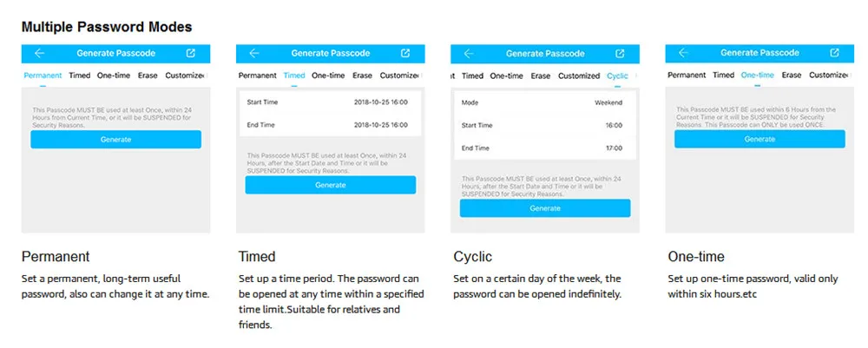Switch to Erase tab in first screen

[148, 76]
